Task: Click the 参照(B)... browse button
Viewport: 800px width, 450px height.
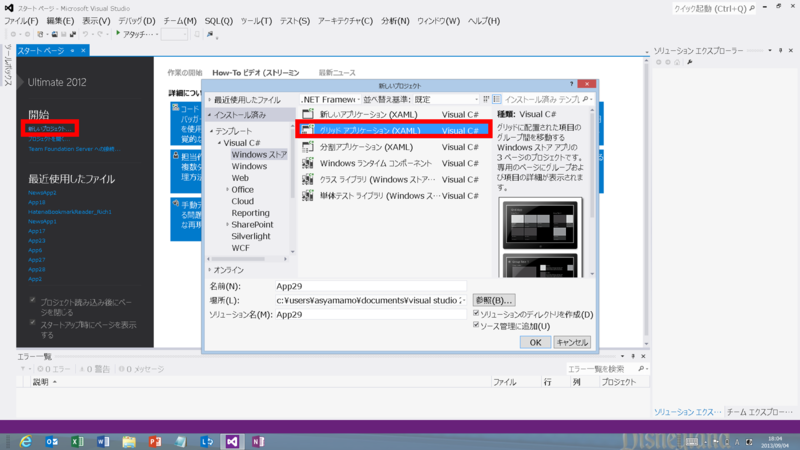Action: click(x=494, y=300)
